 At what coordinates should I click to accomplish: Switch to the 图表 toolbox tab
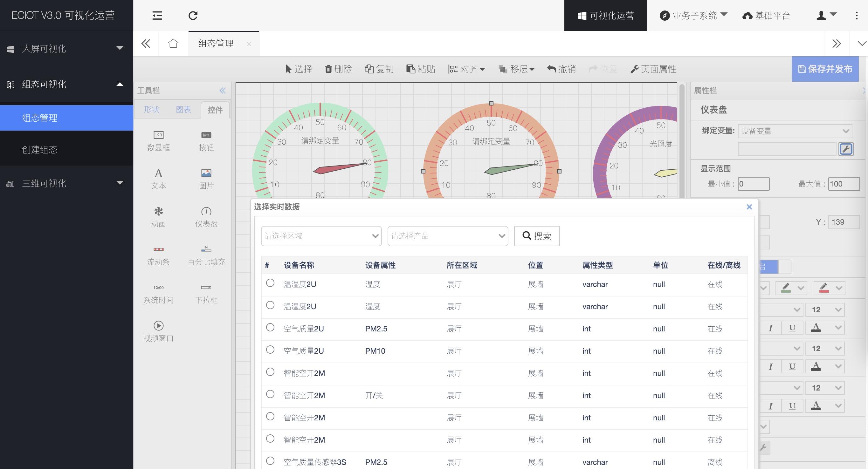183,109
